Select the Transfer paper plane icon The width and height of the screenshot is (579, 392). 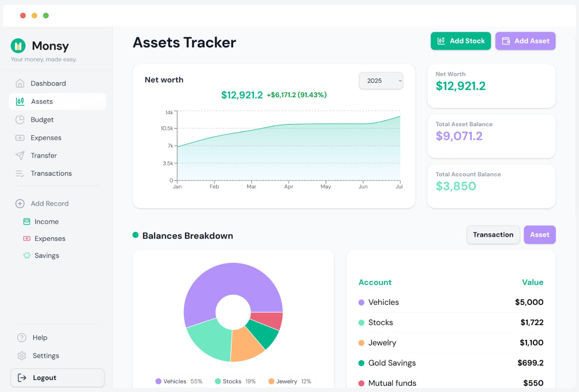point(21,155)
